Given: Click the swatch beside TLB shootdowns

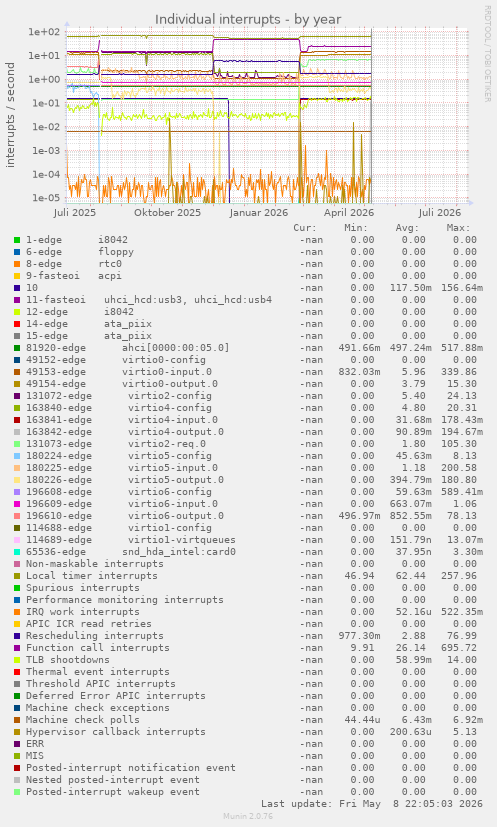Looking at the screenshot, I should (x=17, y=660).
